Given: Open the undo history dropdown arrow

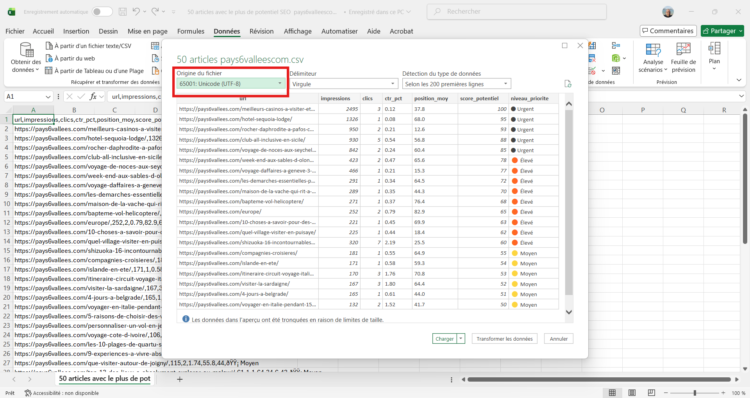Looking at the screenshot, I should [144, 11].
